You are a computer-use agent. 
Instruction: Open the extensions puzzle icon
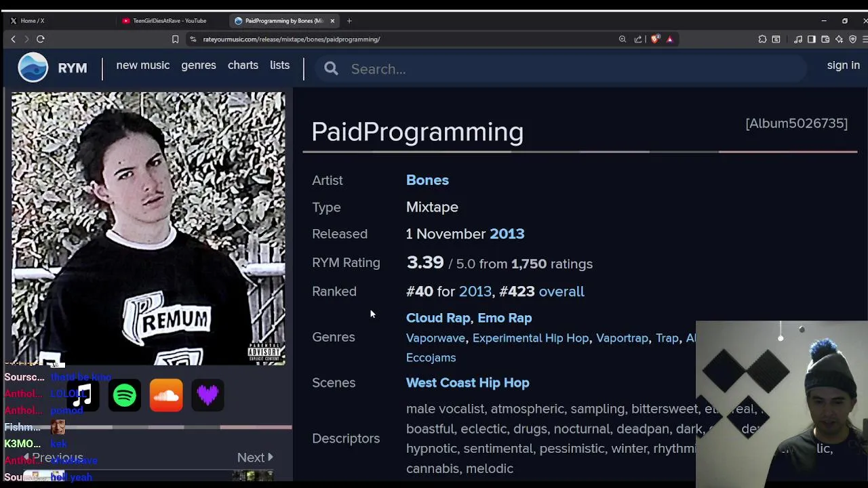click(762, 39)
